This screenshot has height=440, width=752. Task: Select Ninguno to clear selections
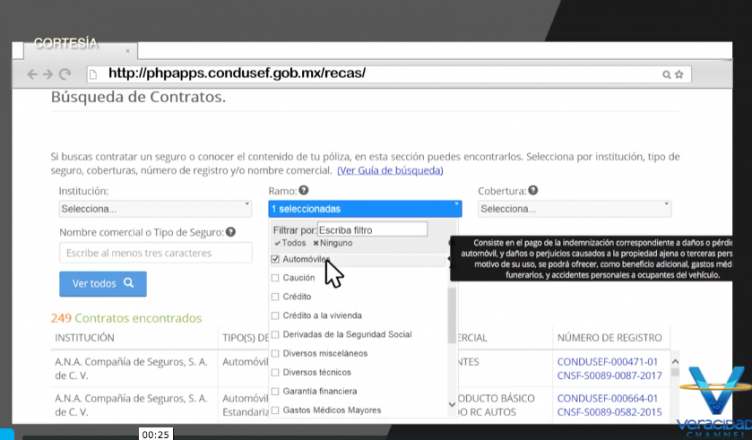click(x=333, y=243)
